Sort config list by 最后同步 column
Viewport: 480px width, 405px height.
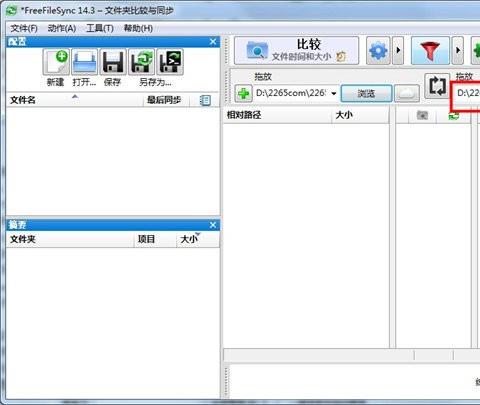[166, 100]
